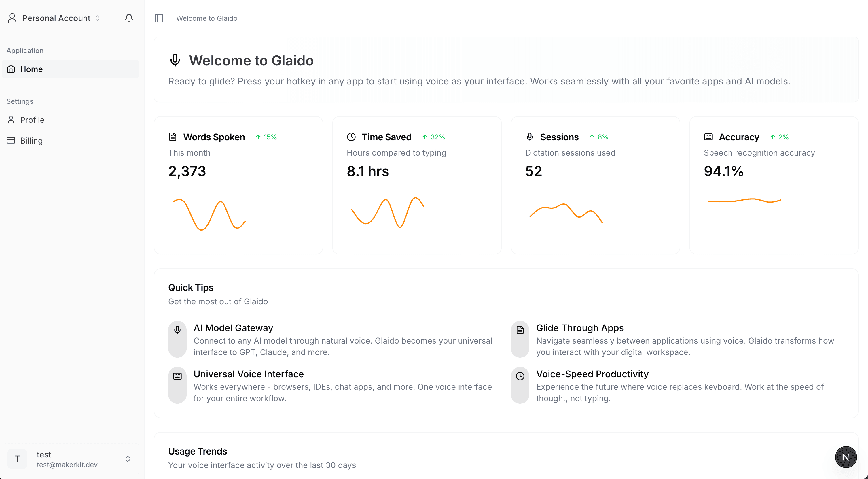Click the Voice-Speed Productivity clock icon
The width and height of the screenshot is (868, 479).
coord(520,376)
